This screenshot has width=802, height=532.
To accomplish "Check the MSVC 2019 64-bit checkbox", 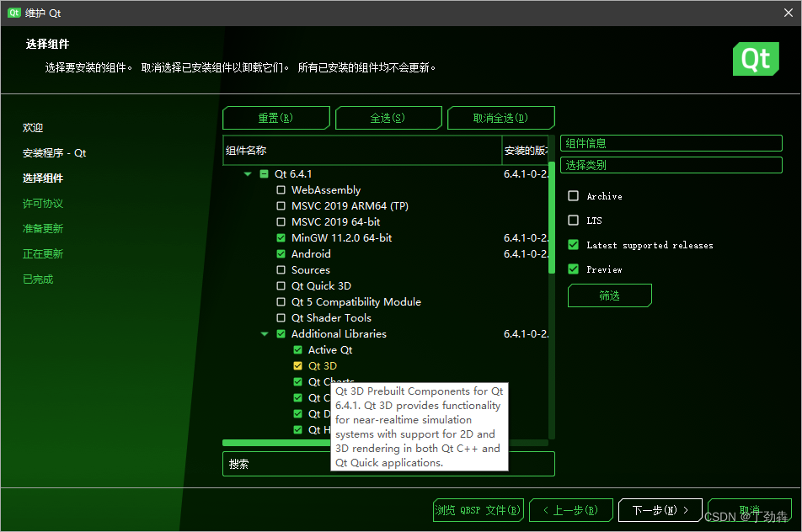I will pos(281,221).
